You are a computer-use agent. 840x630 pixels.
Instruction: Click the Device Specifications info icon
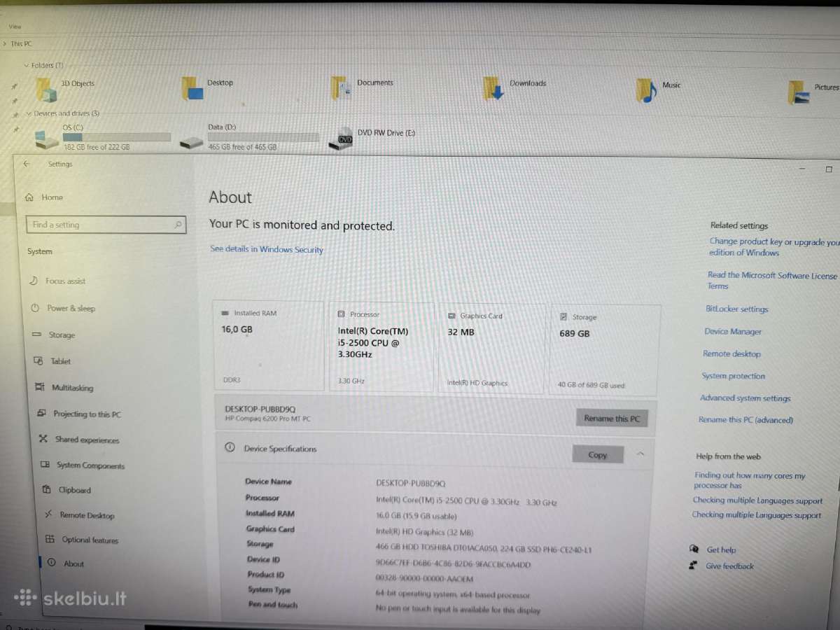(x=230, y=448)
